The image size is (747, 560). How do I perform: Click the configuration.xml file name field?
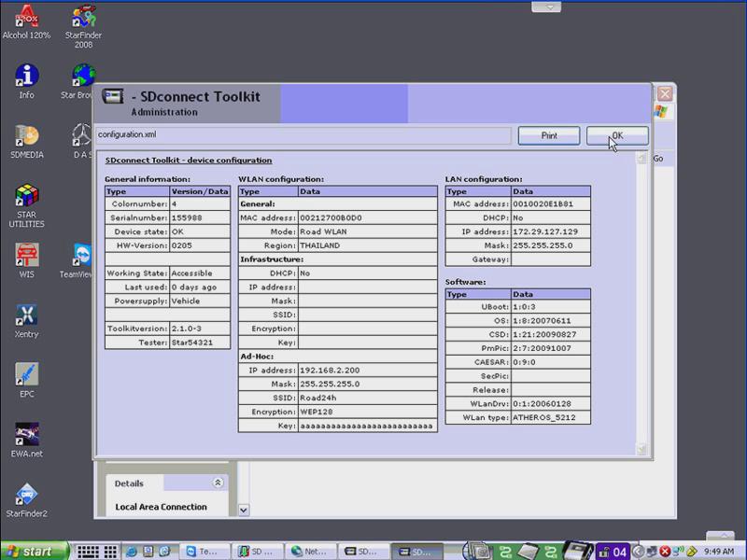[303, 135]
